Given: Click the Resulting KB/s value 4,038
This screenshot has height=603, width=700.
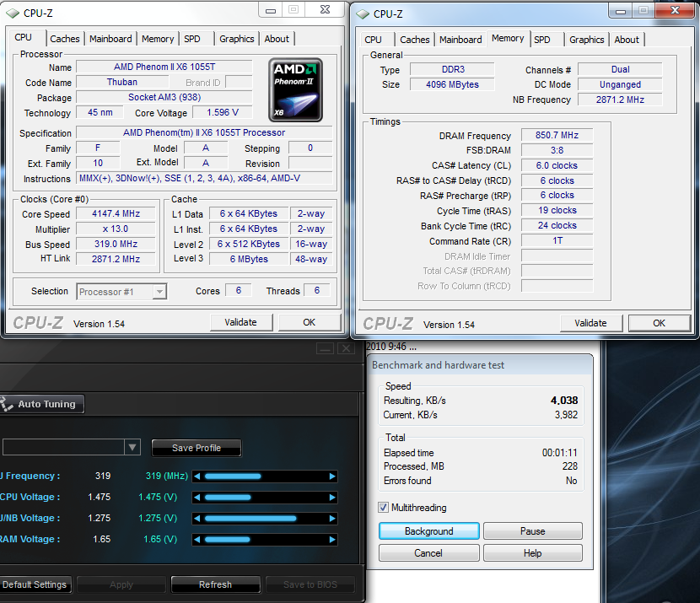Looking at the screenshot, I should tap(564, 401).
